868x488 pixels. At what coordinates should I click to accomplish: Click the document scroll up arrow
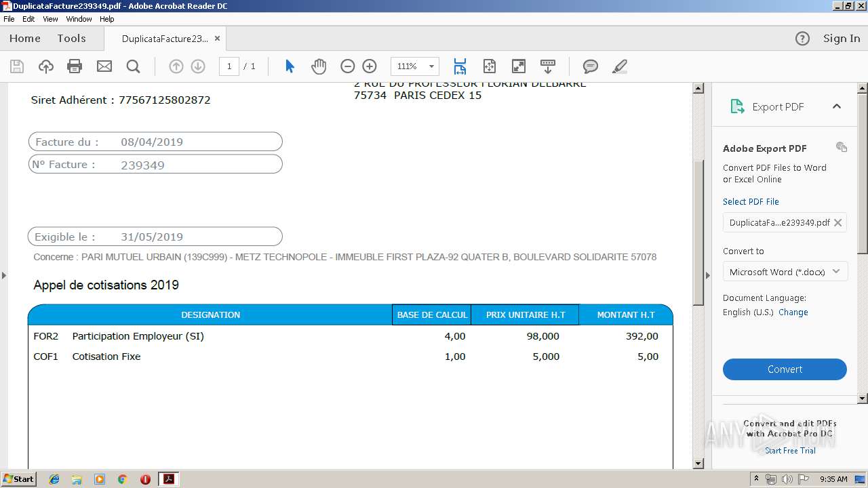click(698, 88)
